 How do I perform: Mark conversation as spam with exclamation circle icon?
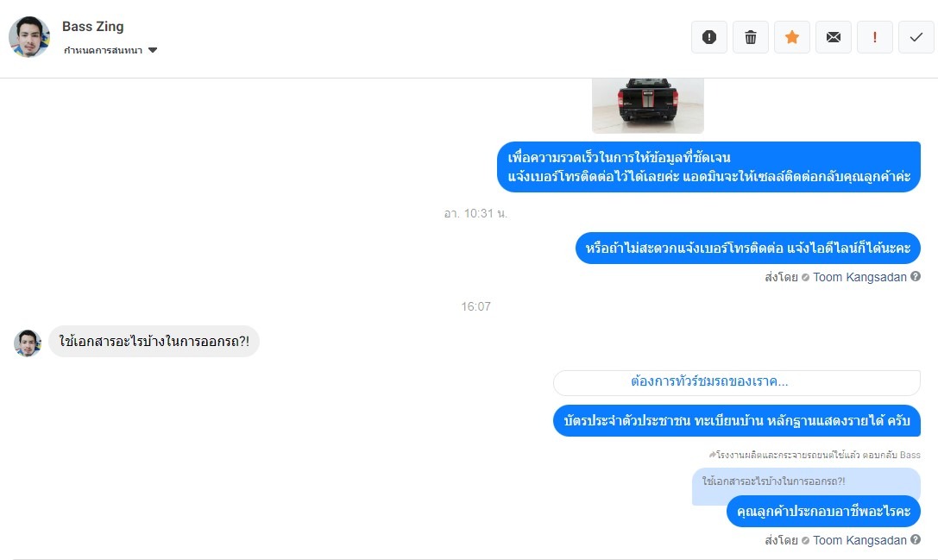tap(708, 37)
